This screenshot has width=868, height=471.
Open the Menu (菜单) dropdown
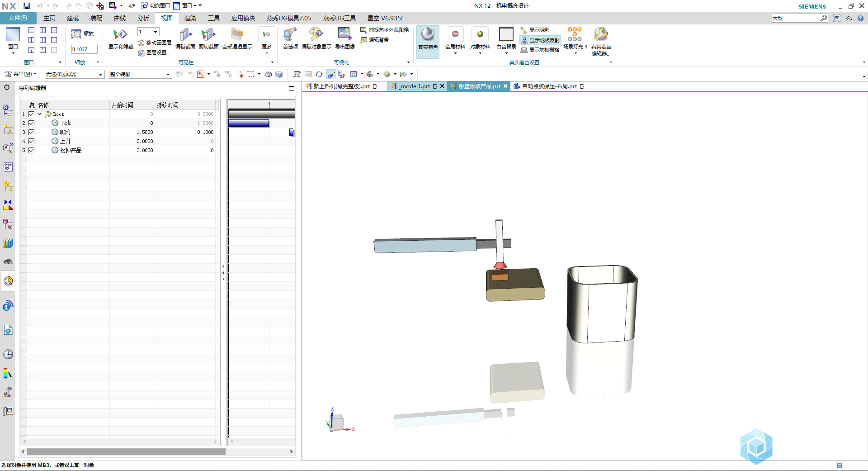click(x=20, y=74)
